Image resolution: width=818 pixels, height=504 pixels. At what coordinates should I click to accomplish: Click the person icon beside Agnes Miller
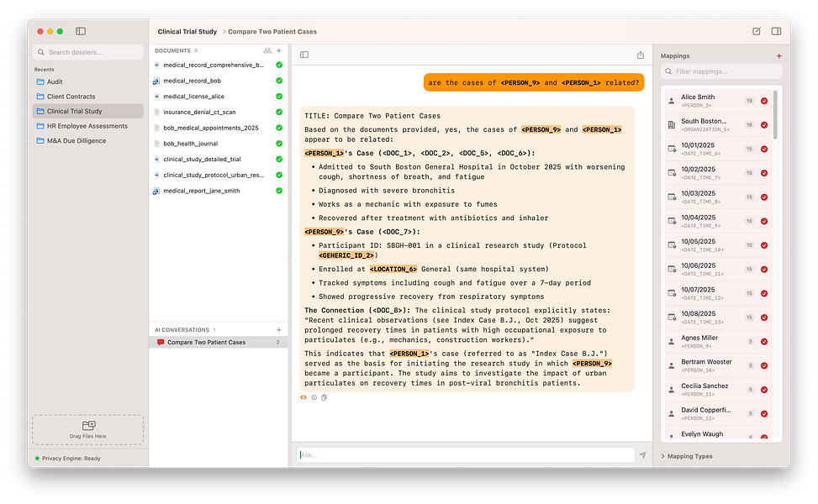[x=672, y=342]
